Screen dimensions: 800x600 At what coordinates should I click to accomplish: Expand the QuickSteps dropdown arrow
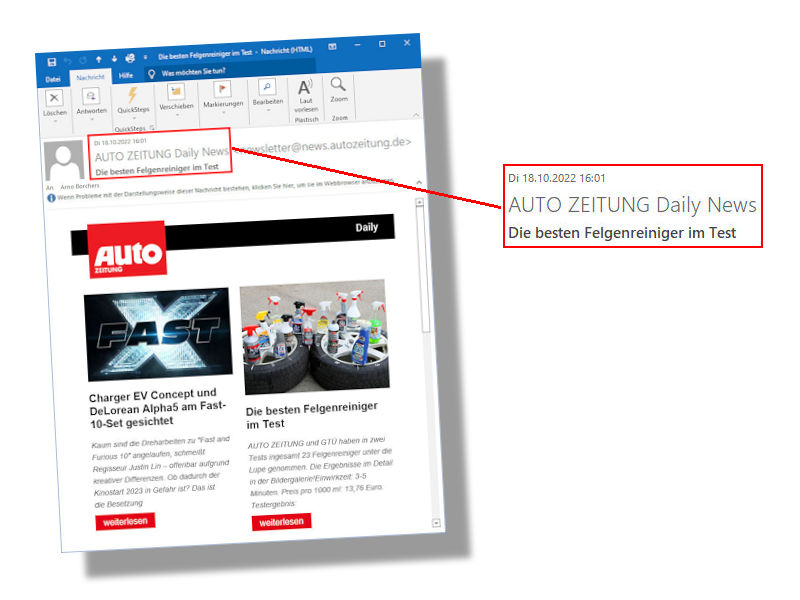point(134,117)
